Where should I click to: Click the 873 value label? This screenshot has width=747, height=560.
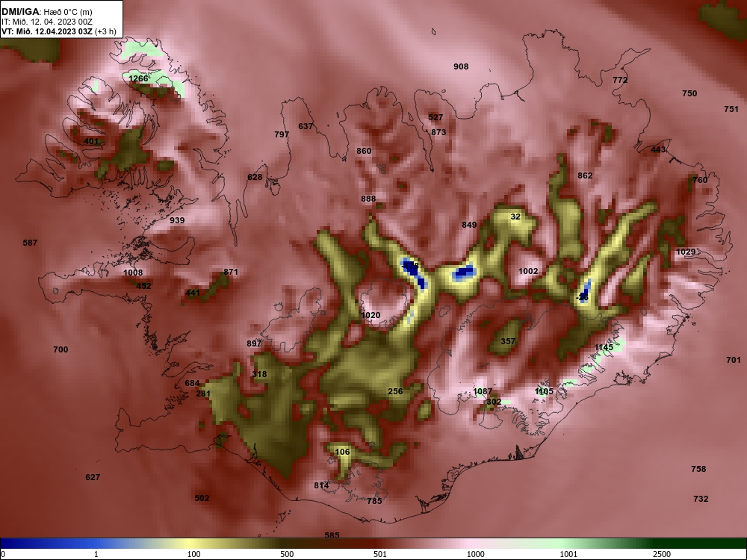click(438, 132)
